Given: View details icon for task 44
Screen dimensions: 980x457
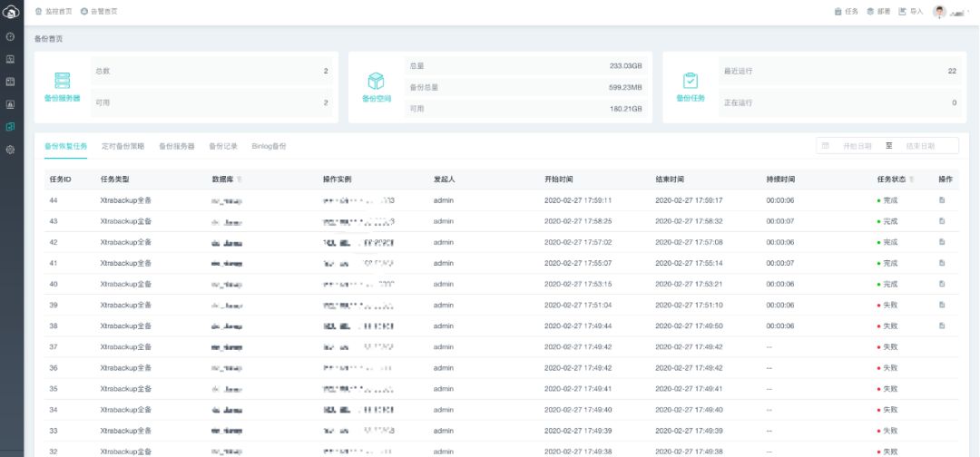Looking at the screenshot, I should click(x=942, y=200).
